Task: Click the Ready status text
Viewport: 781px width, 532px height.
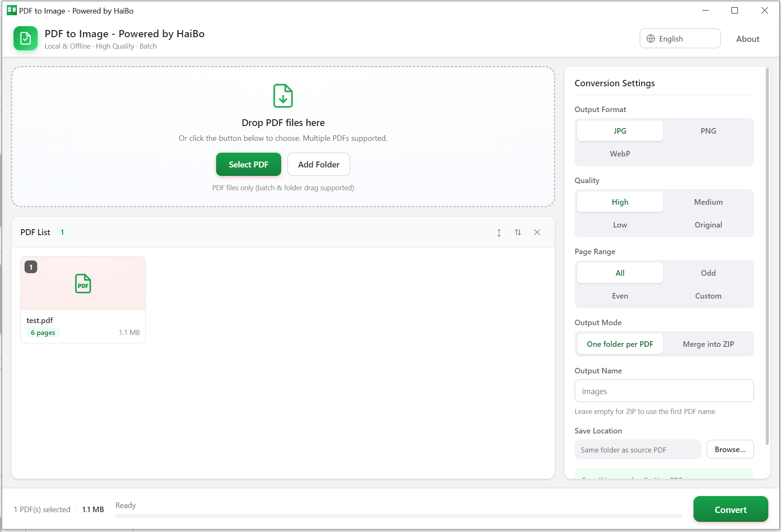Action: [126, 505]
